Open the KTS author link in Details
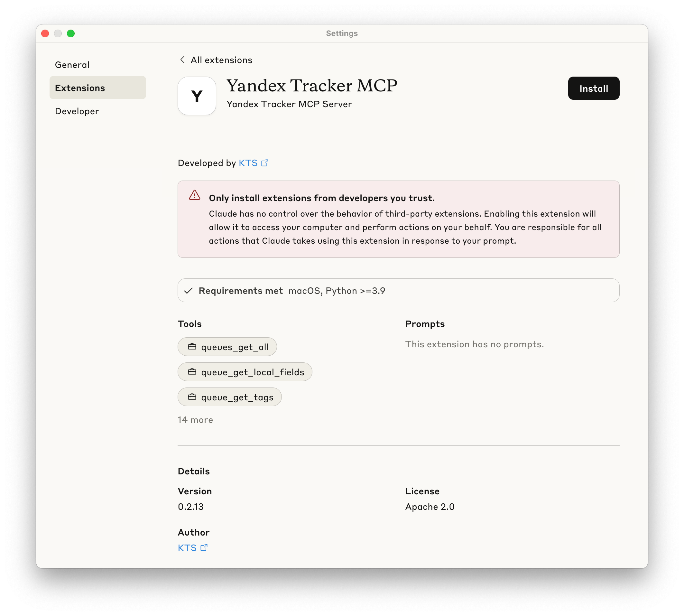 (x=187, y=548)
